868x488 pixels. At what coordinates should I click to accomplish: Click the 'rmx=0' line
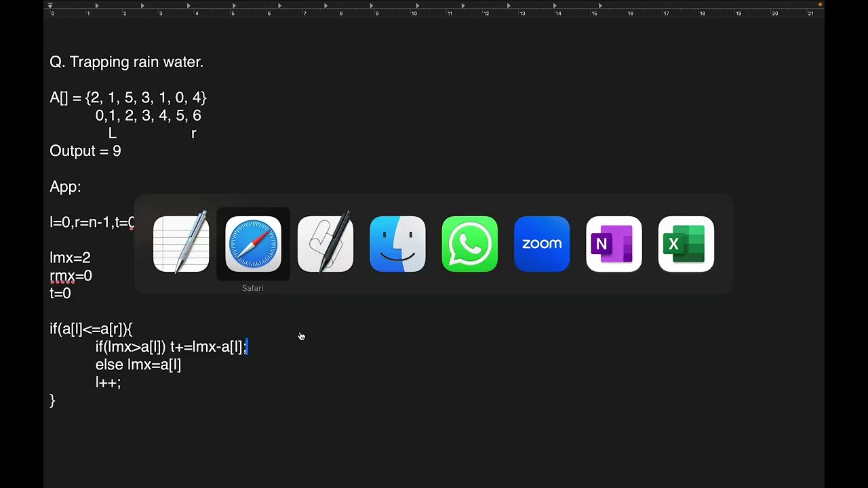pyautogui.click(x=71, y=276)
